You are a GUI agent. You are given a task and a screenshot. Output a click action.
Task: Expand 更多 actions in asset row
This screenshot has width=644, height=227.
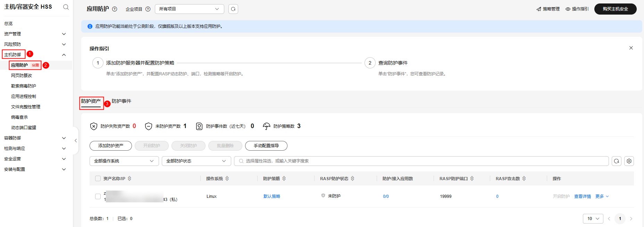tap(602, 196)
